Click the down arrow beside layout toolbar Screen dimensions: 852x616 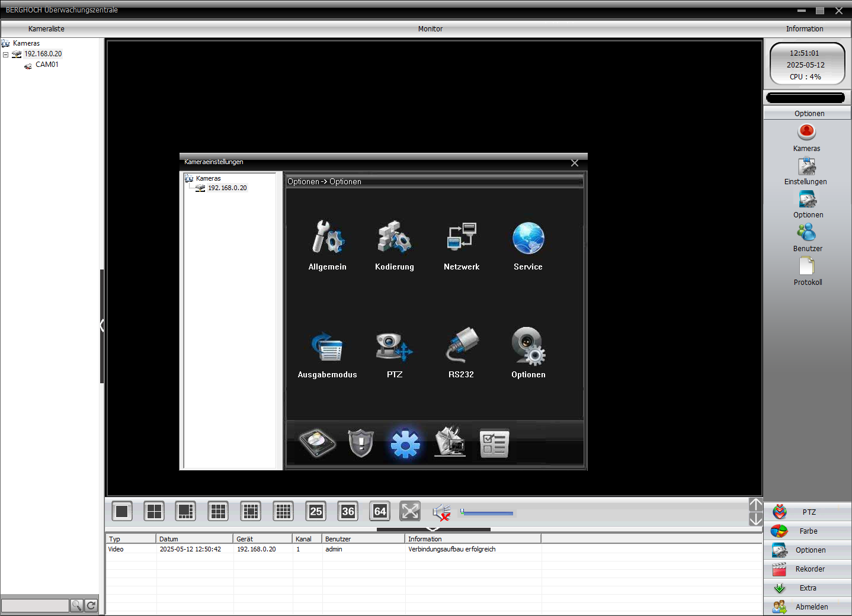coord(756,519)
